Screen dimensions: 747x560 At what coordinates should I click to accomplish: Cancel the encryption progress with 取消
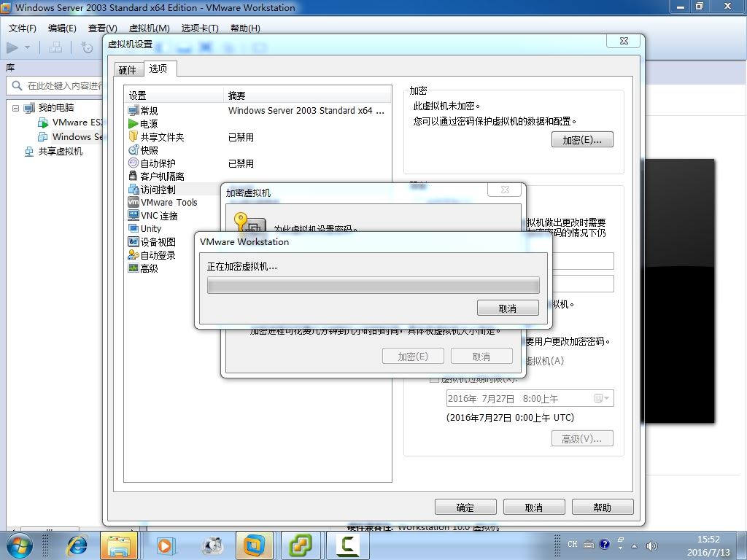(x=508, y=308)
